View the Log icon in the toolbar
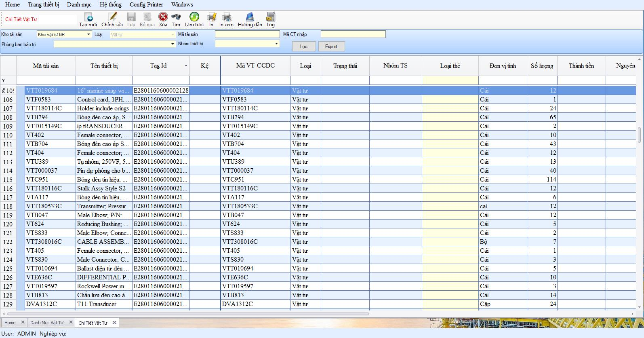Viewport: 644px width, 338px height. (x=270, y=17)
